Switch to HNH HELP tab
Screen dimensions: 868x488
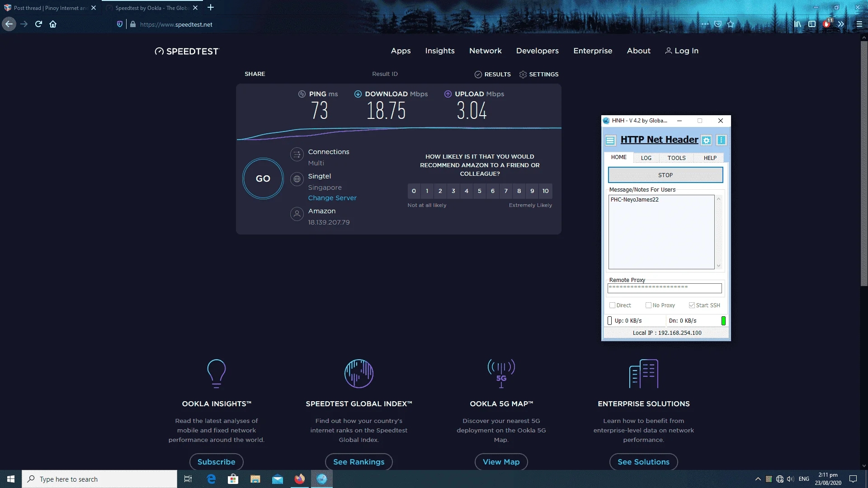[x=710, y=158]
